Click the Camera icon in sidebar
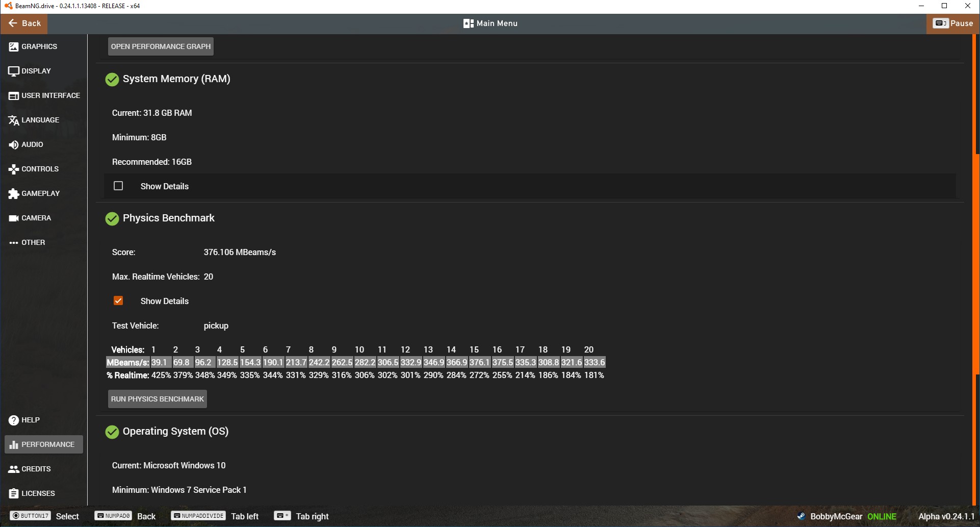980x527 pixels. point(14,218)
